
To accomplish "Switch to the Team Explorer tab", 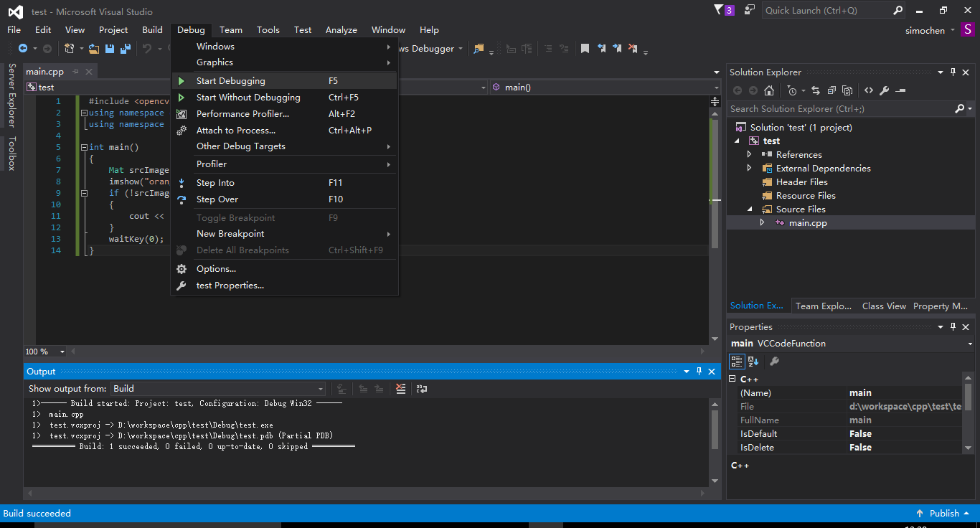I will tap(823, 306).
